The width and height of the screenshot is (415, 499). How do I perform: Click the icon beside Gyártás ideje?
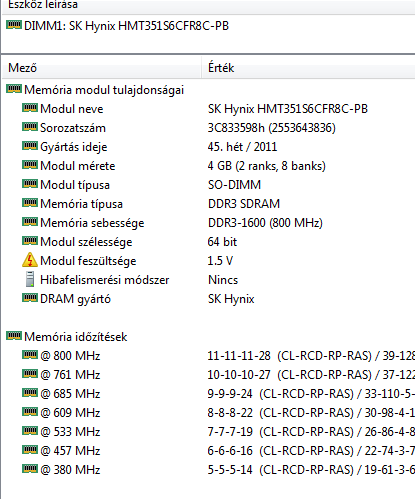(30, 146)
